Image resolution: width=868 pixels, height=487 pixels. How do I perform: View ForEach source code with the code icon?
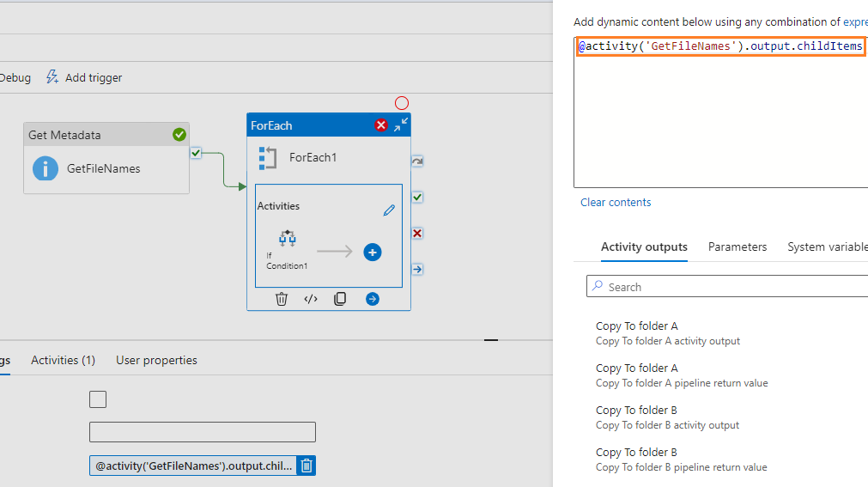tap(311, 299)
